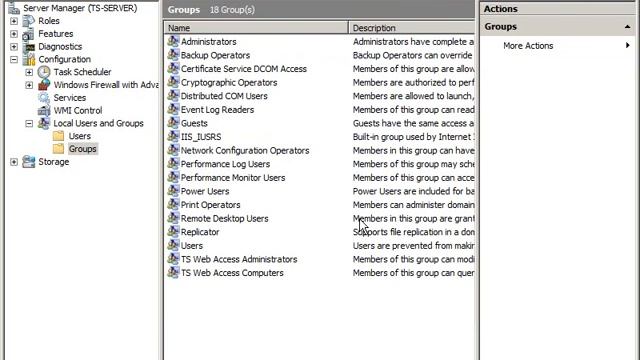This screenshot has height=360, width=640.
Task: Expand the Diagnostics tree node
Action: [14, 47]
